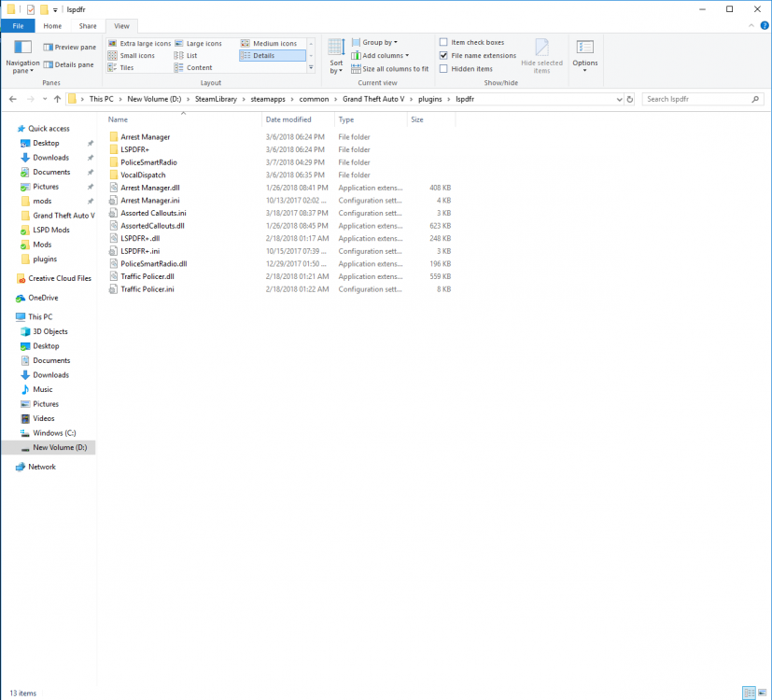This screenshot has height=700, width=772.
Task: Select the VocalDispatch folder
Action: pos(143,175)
